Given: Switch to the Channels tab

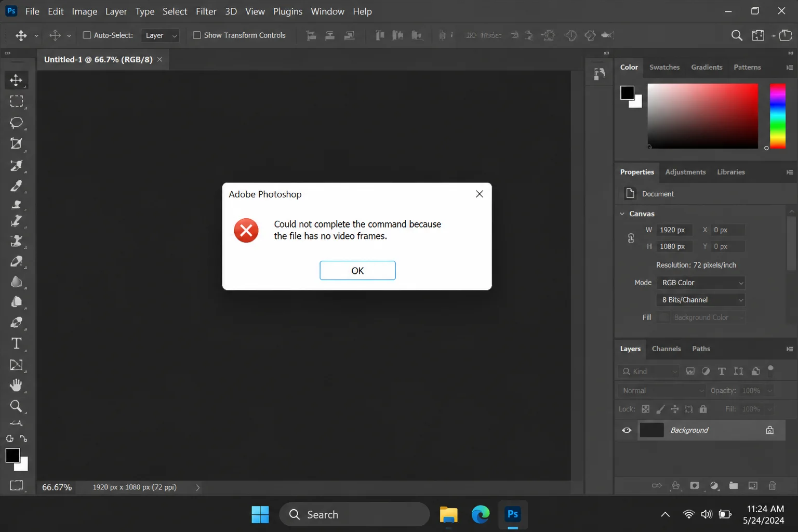Looking at the screenshot, I should (667, 349).
